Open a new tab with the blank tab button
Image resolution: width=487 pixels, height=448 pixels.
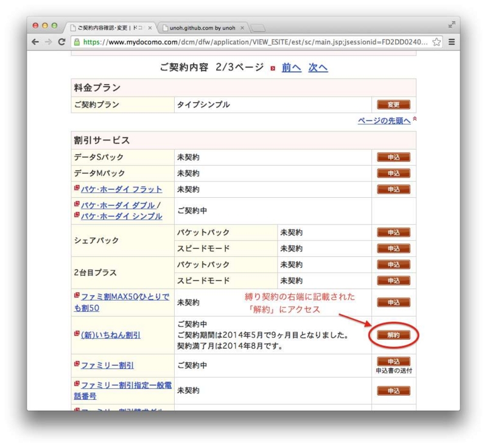tap(258, 28)
